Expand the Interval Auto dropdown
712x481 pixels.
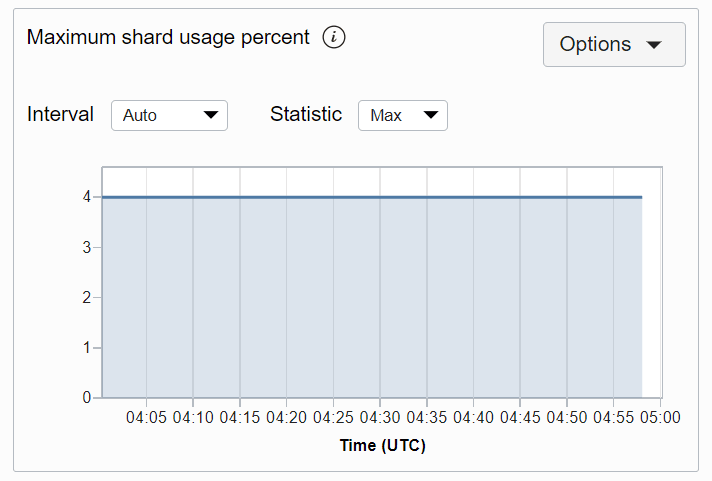click(169, 115)
